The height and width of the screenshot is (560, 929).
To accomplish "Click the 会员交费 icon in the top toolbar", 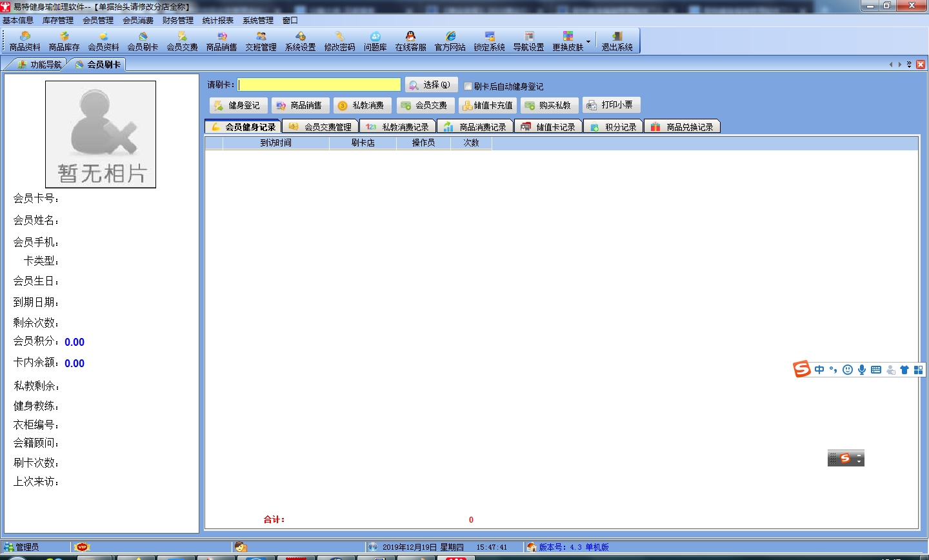I will pos(183,41).
